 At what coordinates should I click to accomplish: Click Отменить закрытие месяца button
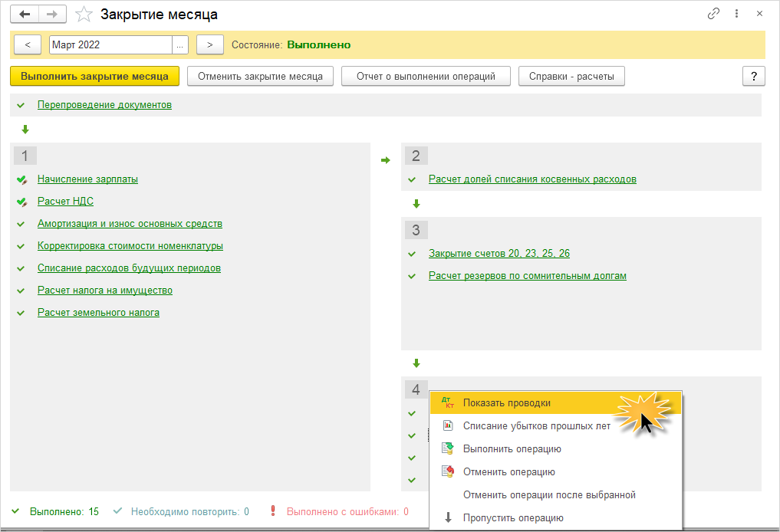tap(261, 77)
